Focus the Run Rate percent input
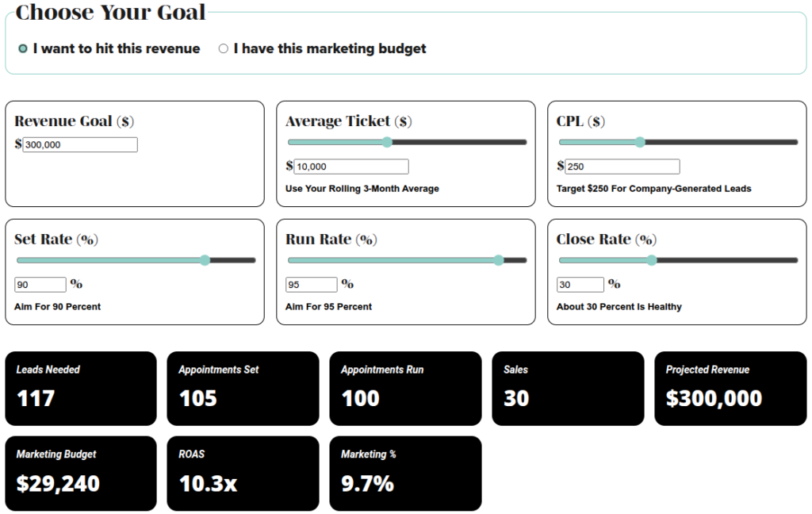Image resolution: width=812 pixels, height=514 pixels. [312, 285]
